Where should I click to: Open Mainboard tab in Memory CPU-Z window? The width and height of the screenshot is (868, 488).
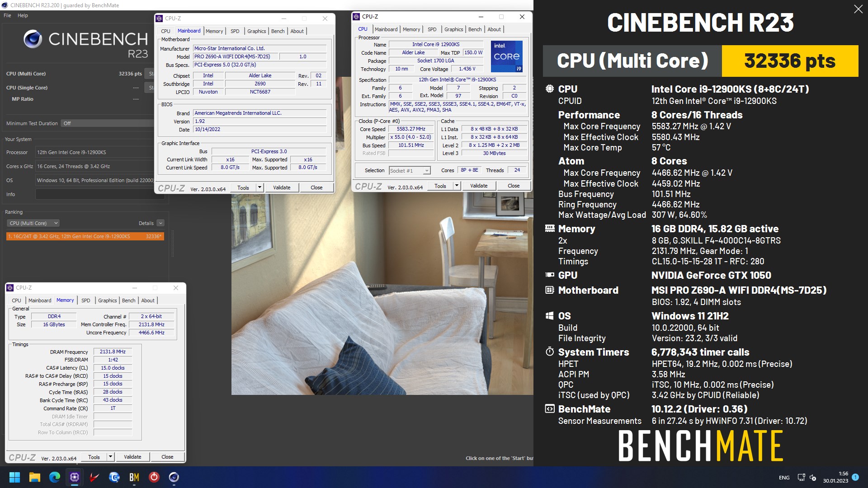[40, 300]
